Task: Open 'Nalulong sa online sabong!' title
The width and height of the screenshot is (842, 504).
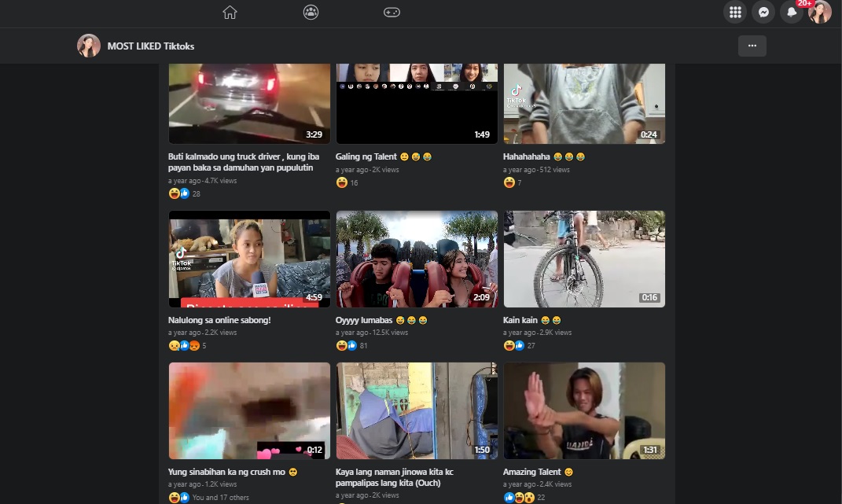Action: [x=219, y=320]
